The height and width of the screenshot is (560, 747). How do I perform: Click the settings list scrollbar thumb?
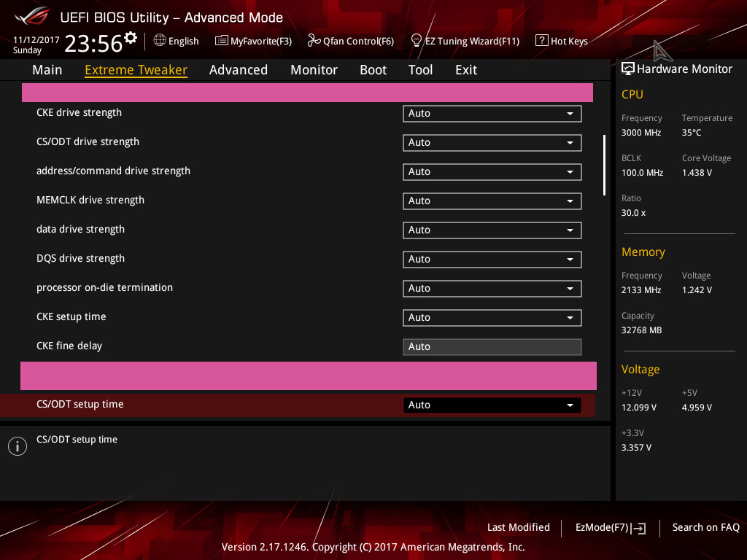604,165
